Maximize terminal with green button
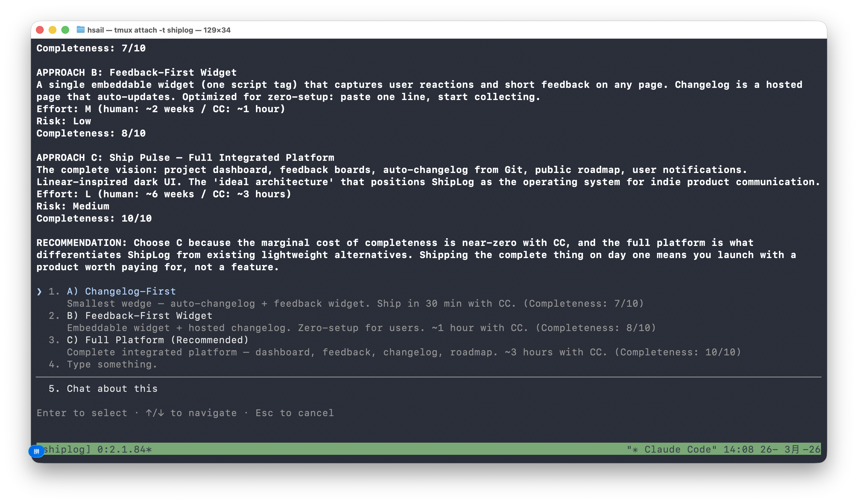 65,30
